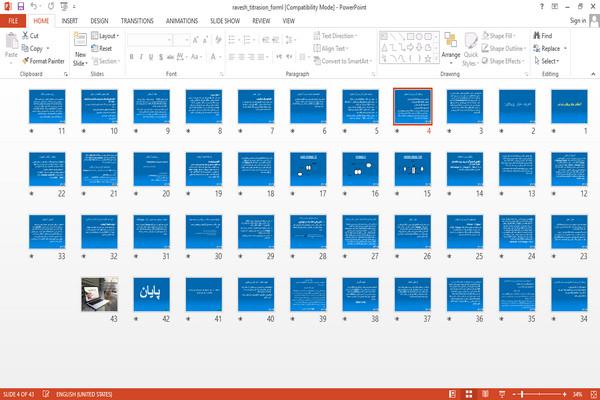Click the zoom out minus button
This screenshot has height=400, width=600.
pyautogui.click(x=514, y=394)
